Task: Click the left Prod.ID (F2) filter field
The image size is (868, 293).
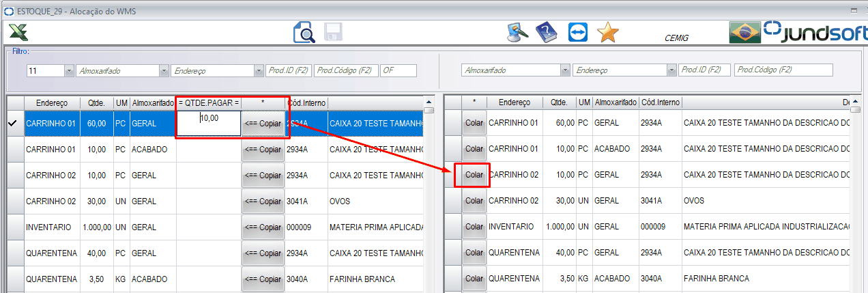Action: point(288,70)
